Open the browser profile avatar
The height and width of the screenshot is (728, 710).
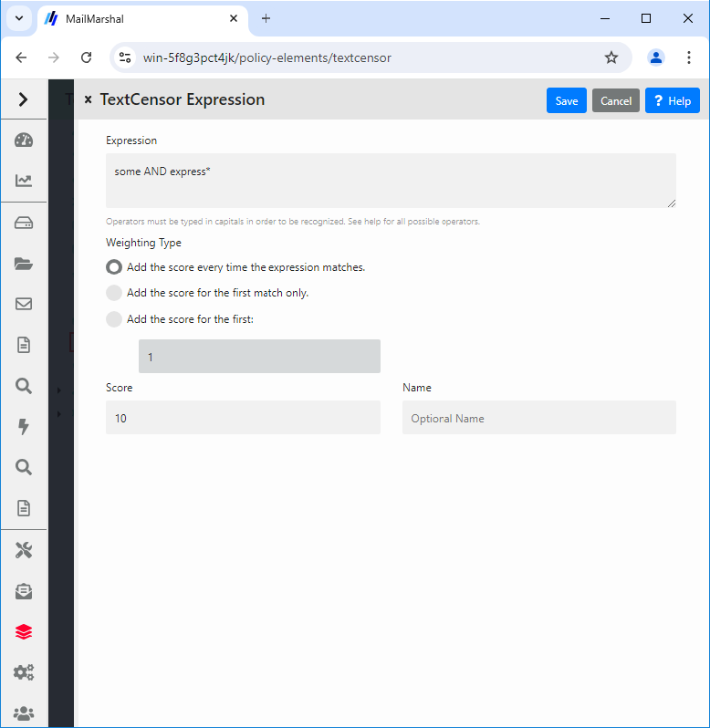[655, 57]
